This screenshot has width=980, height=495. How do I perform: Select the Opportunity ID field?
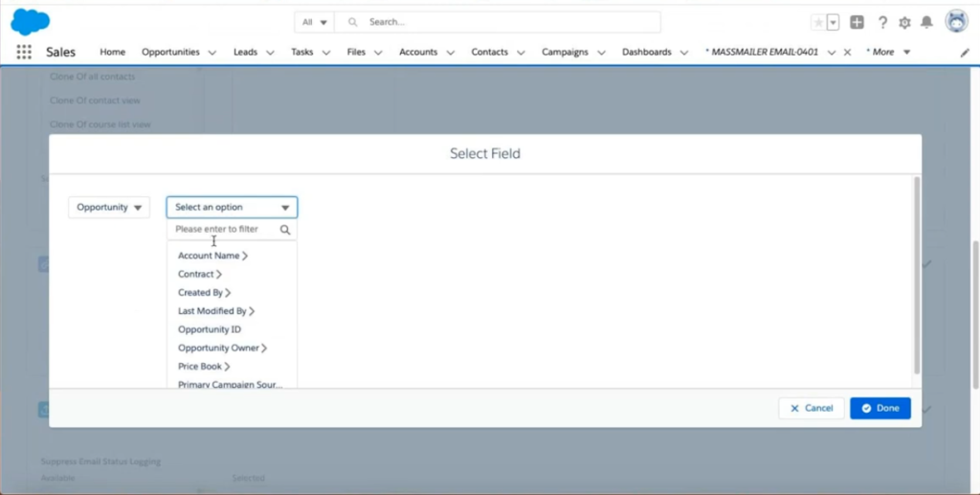(210, 329)
